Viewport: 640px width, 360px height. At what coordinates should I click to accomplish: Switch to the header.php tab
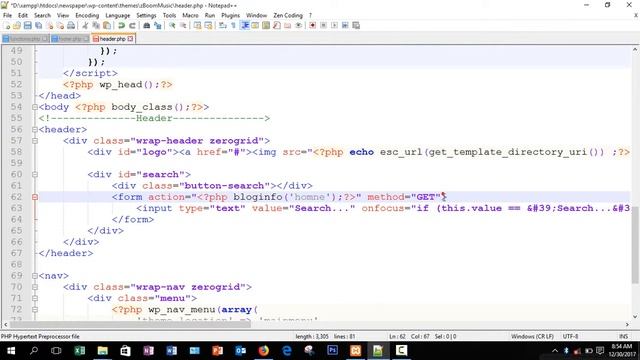click(x=112, y=39)
